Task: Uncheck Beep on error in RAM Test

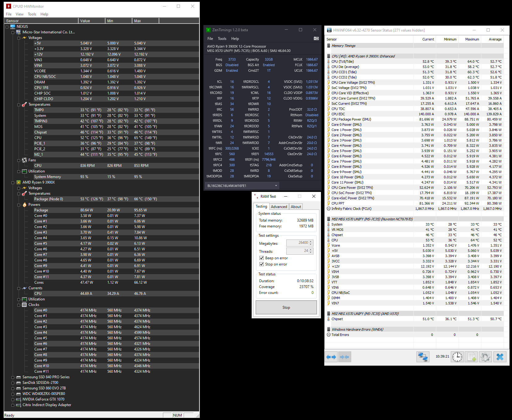Action: (x=262, y=258)
